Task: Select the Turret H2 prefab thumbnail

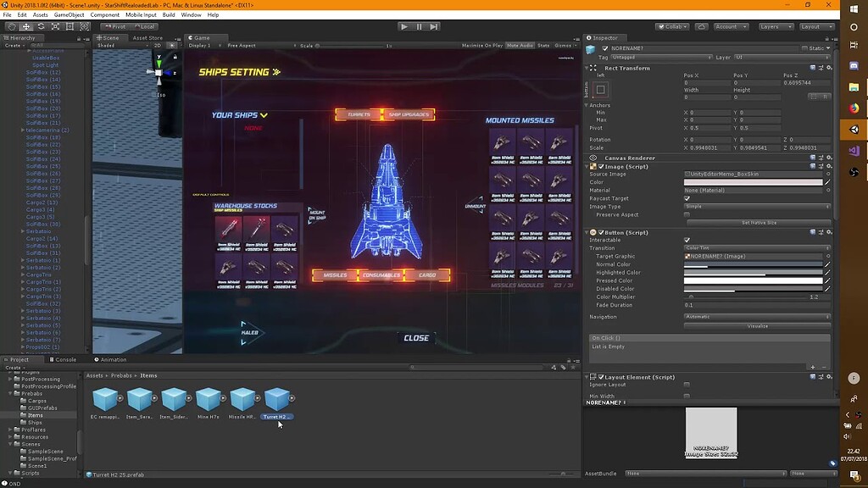Action: [277, 400]
